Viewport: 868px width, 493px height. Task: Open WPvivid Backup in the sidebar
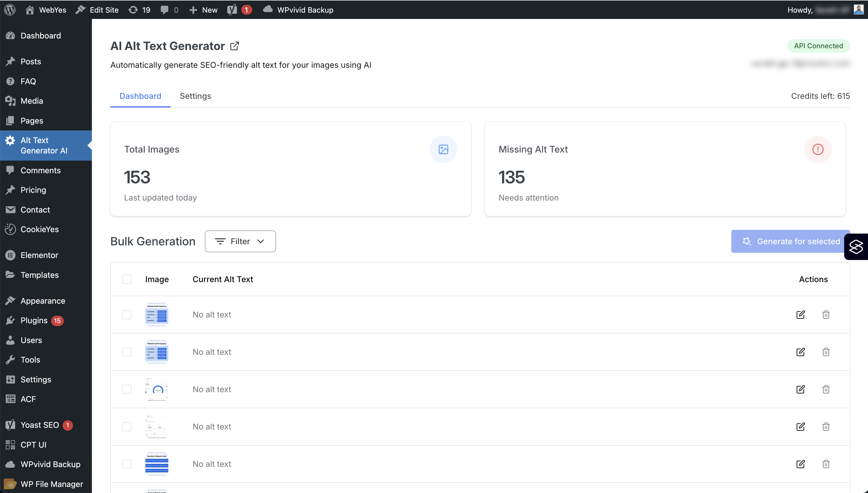point(46,464)
